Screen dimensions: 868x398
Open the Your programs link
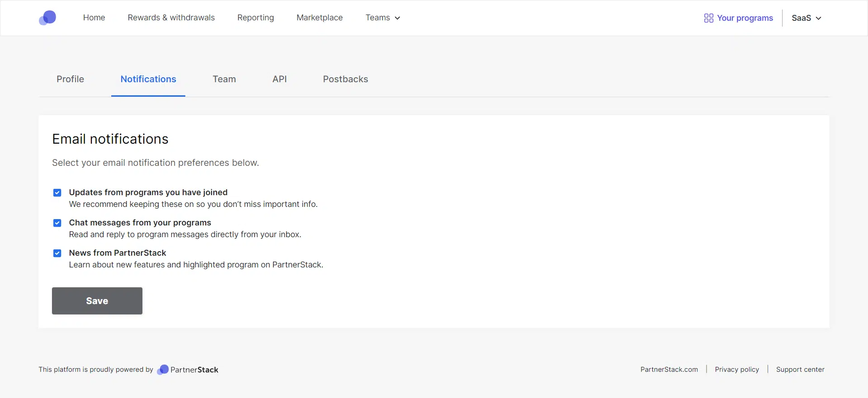745,18
